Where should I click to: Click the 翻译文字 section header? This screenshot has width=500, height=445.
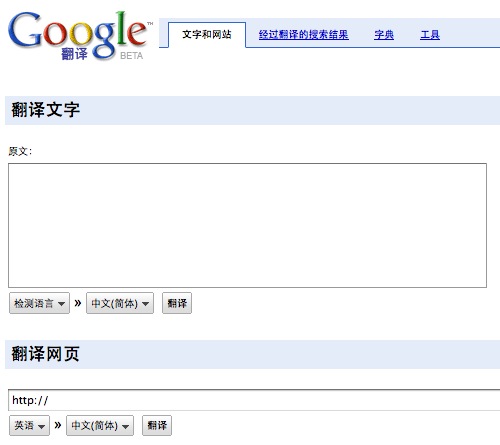click(x=46, y=110)
